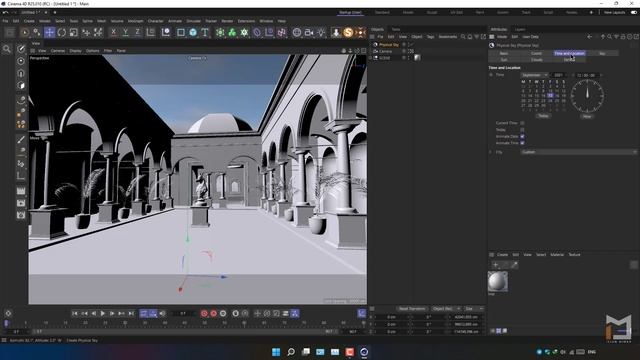Open the Attributes panel tab
Image resolution: width=640 pixels, height=360 pixels.
tap(499, 29)
